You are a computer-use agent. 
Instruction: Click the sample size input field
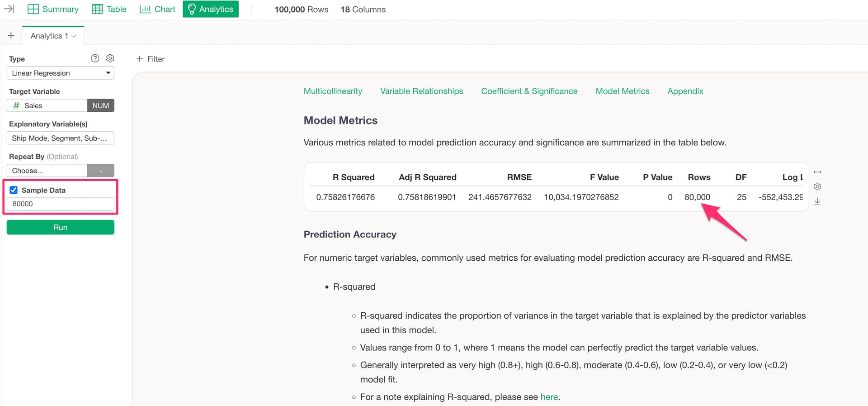pyautogui.click(x=60, y=204)
